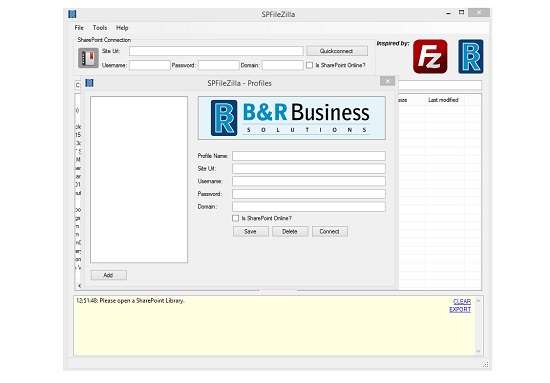Click the blue B&R logo in main window
Screen dimensions: 550x383
[x=471, y=56]
